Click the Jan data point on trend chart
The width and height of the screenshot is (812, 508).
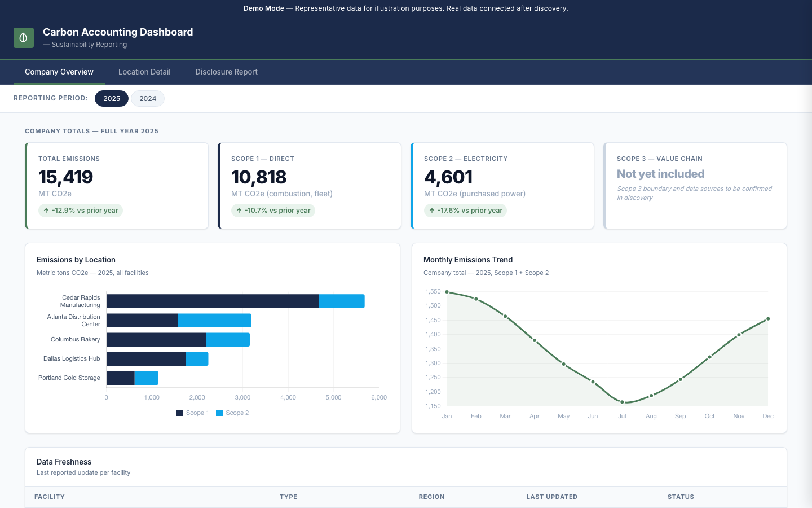[x=447, y=292]
